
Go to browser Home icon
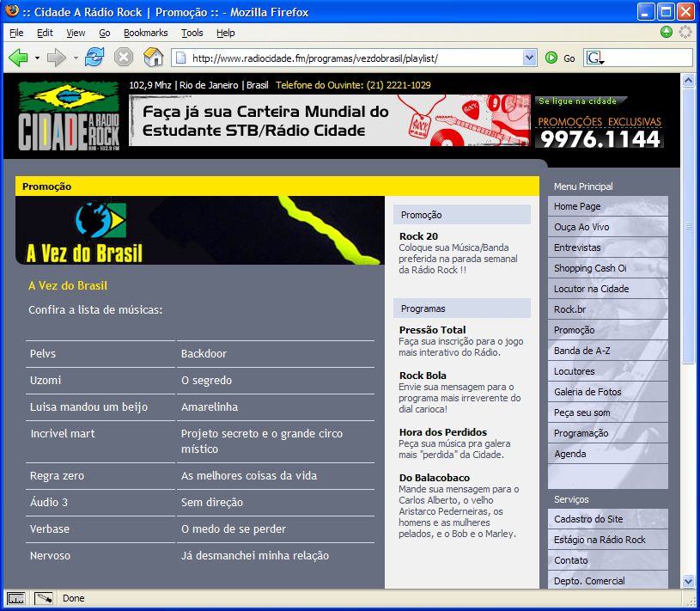[x=153, y=58]
